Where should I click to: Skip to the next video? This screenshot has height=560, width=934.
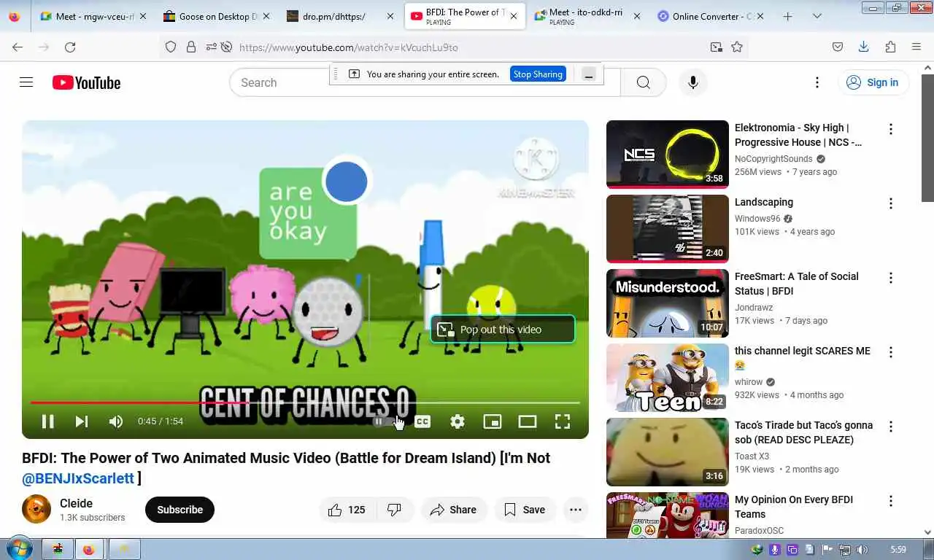pos(82,421)
